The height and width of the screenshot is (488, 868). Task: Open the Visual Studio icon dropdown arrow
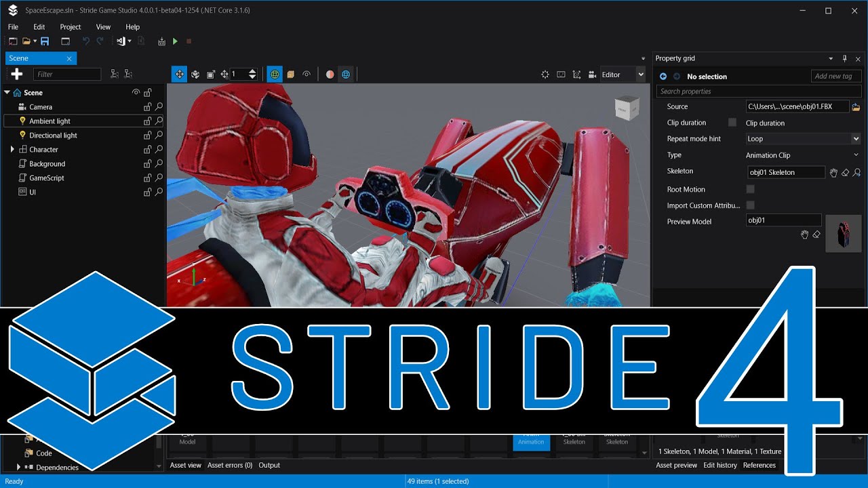coord(130,41)
